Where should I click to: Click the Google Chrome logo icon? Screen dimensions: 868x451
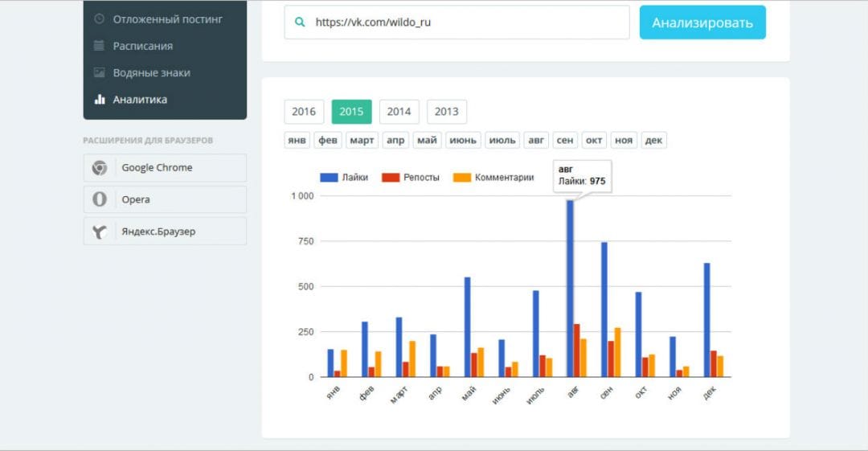(x=100, y=168)
